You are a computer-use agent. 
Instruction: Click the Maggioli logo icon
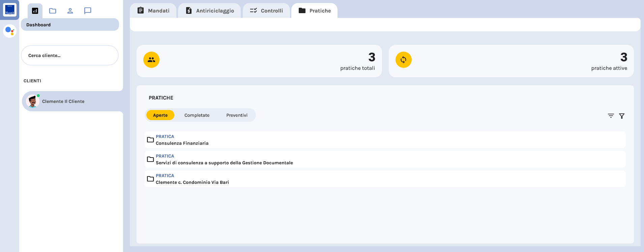(9, 10)
